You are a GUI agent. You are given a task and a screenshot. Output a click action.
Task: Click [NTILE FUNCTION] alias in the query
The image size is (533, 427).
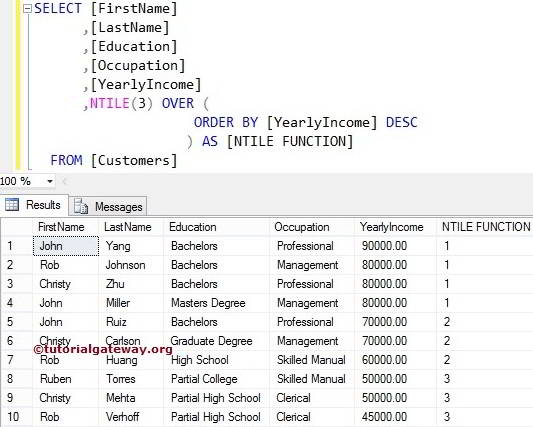point(290,141)
